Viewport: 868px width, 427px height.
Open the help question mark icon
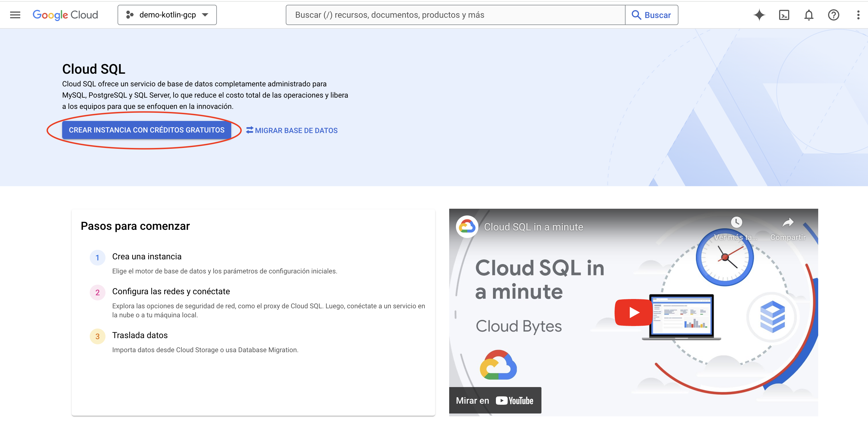(x=833, y=15)
